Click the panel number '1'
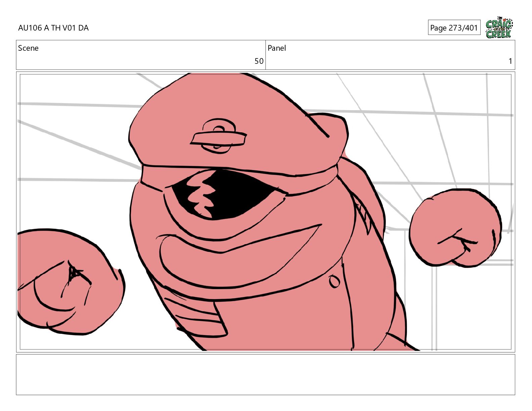 pyautogui.click(x=510, y=61)
